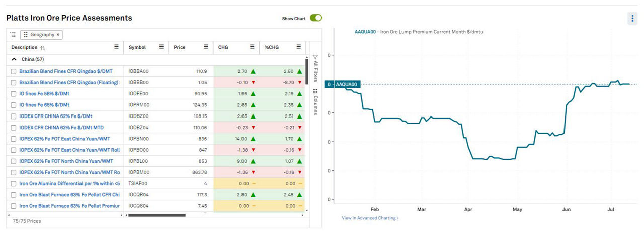This screenshot has width=644, height=234.
Task: Collapse the China (57) group
Action: pyautogui.click(x=14, y=59)
